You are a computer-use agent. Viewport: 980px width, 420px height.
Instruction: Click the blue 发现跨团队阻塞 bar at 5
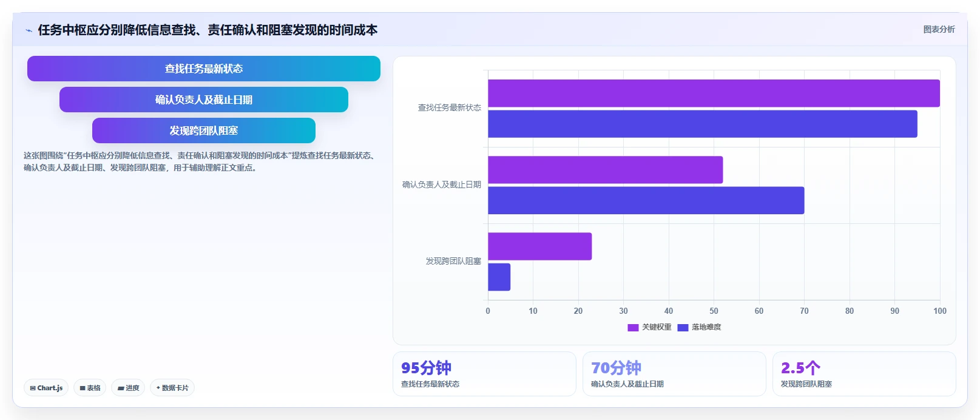[x=499, y=277]
